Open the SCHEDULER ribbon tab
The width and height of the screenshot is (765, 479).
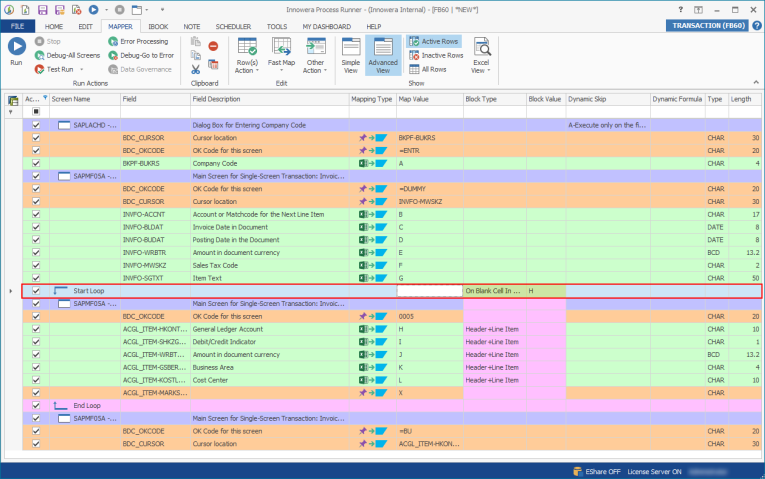point(235,26)
